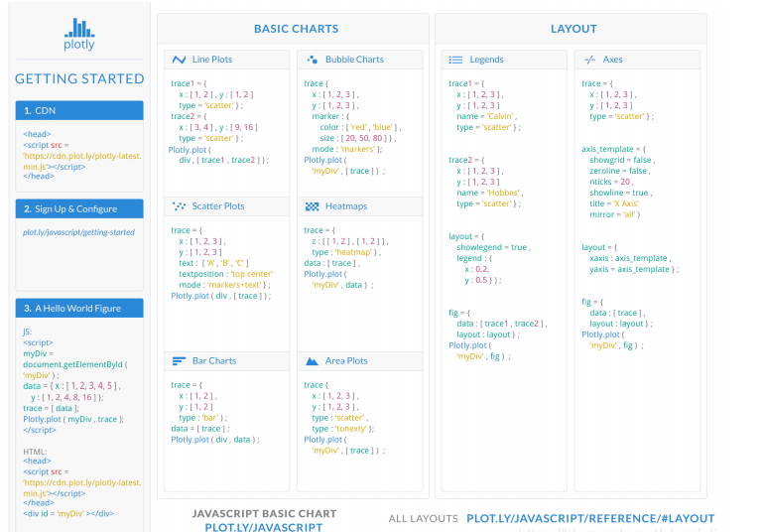Click the Axes title text
Screen dimensions: 763x532
[612, 60]
